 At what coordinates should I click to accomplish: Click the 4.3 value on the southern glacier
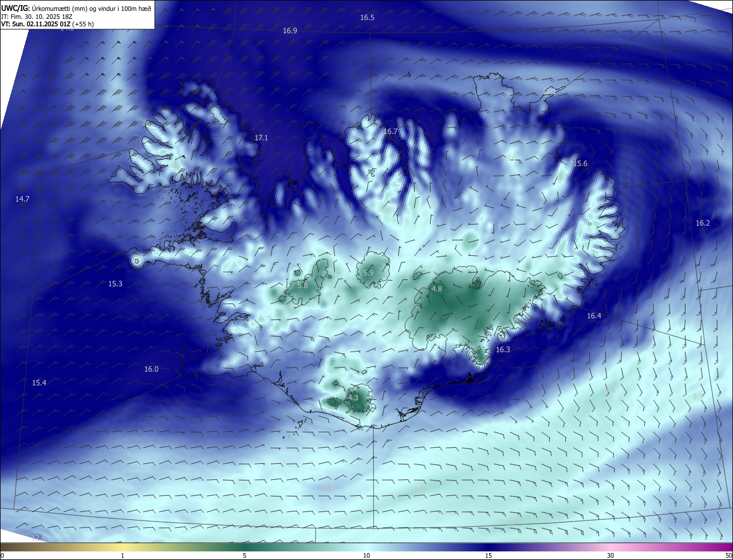point(353,397)
